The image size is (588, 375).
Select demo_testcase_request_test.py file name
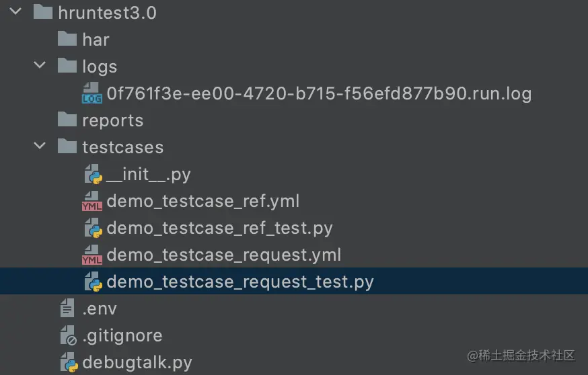(x=240, y=282)
